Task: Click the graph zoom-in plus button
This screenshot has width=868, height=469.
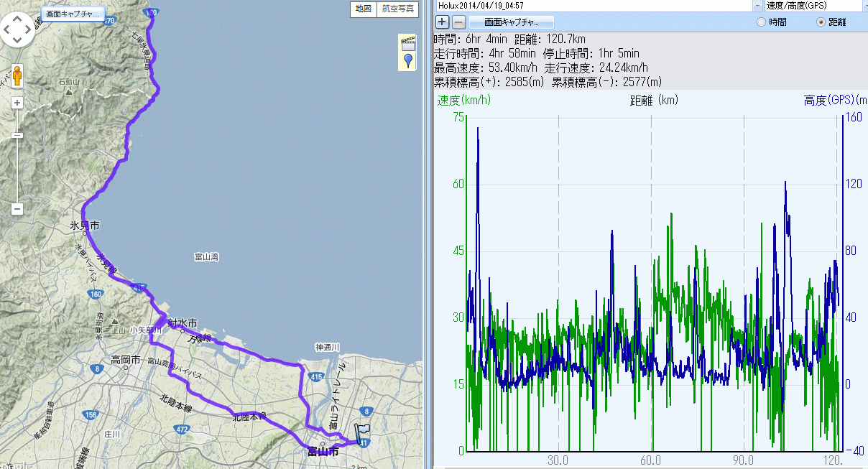Action: click(x=443, y=22)
